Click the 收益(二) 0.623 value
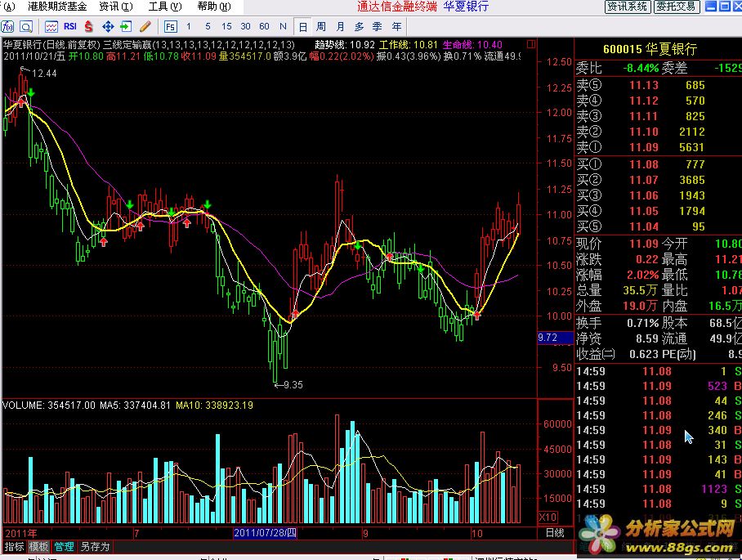 click(644, 354)
